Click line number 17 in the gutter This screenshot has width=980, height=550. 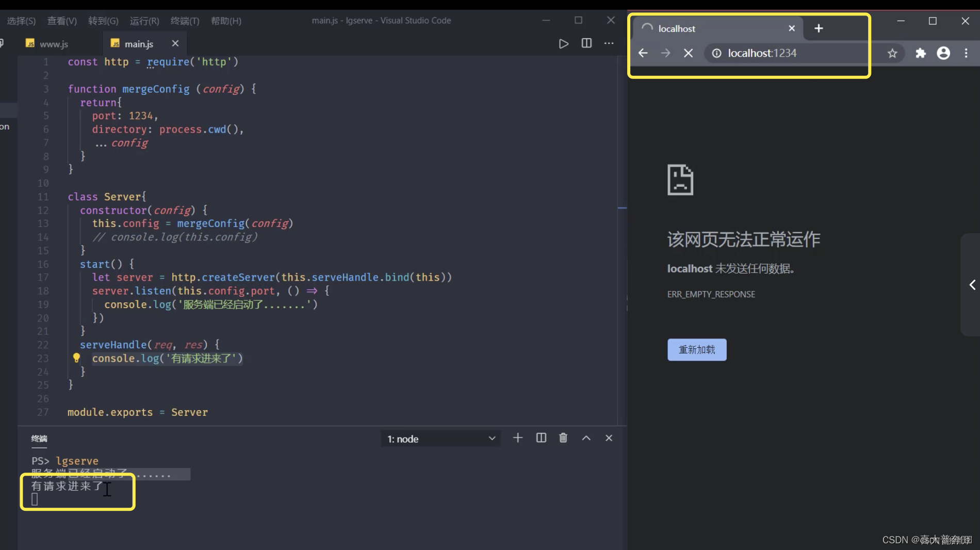pyautogui.click(x=43, y=277)
